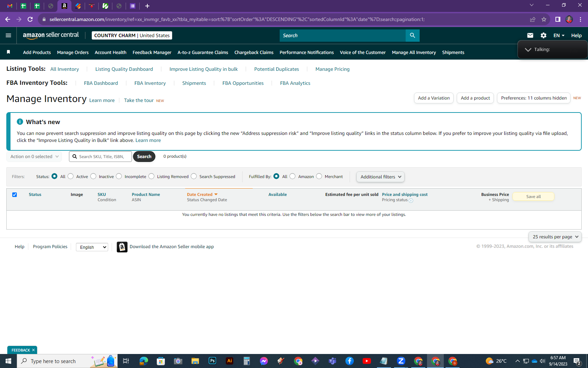Viewport: 588px width, 368px height.
Task: Collapse the Talking panel chevron
Action: pyautogui.click(x=528, y=50)
